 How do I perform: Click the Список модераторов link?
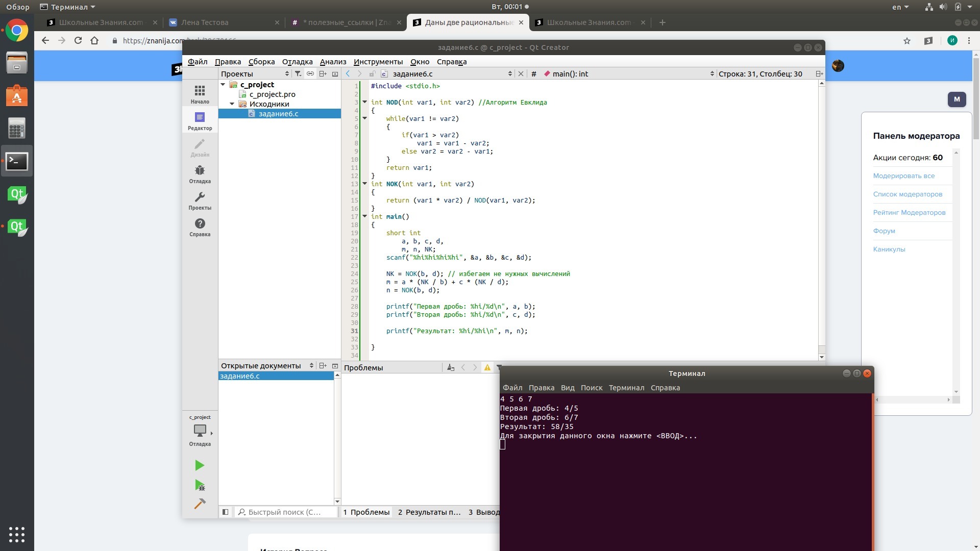tap(908, 194)
